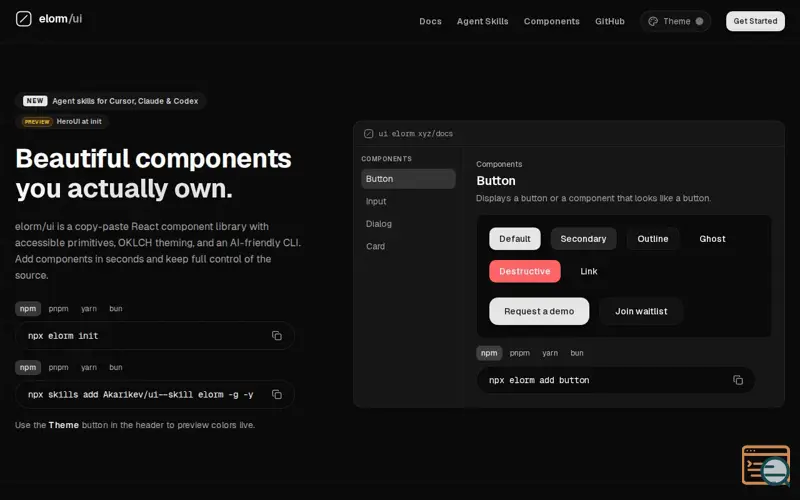
Task: Select pnpm tab above npx elorm init
Action: (x=58, y=309)
